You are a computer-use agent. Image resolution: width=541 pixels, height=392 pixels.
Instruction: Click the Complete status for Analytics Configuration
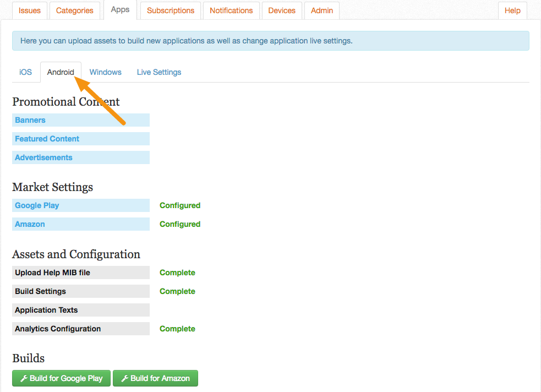tap(177, 329)
